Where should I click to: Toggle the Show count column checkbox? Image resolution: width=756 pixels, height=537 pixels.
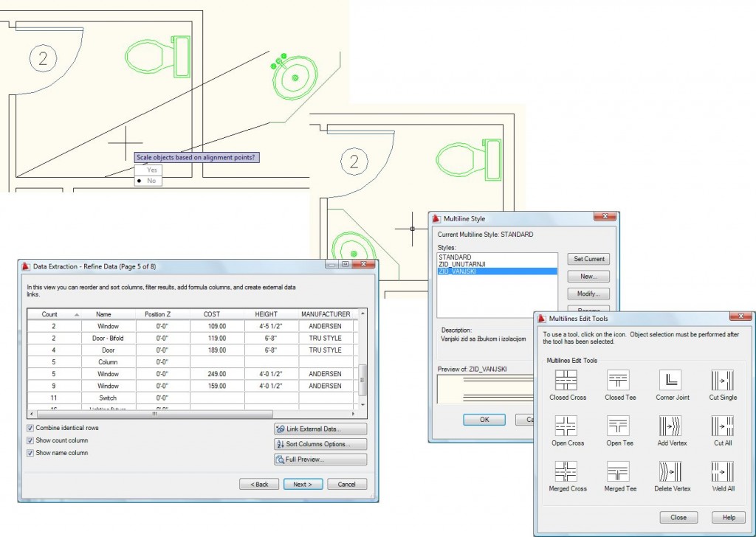click(x=30, y=440)
